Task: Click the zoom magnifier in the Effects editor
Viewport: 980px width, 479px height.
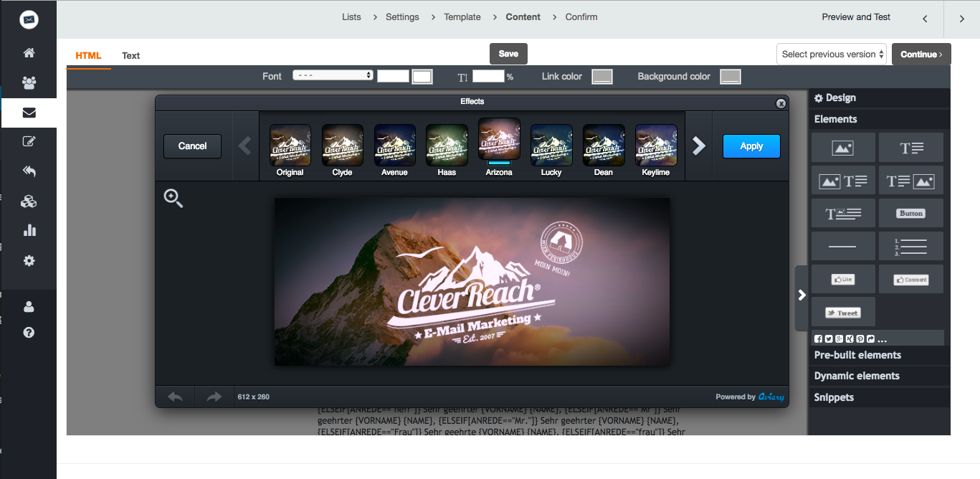Action: (173, 199)
